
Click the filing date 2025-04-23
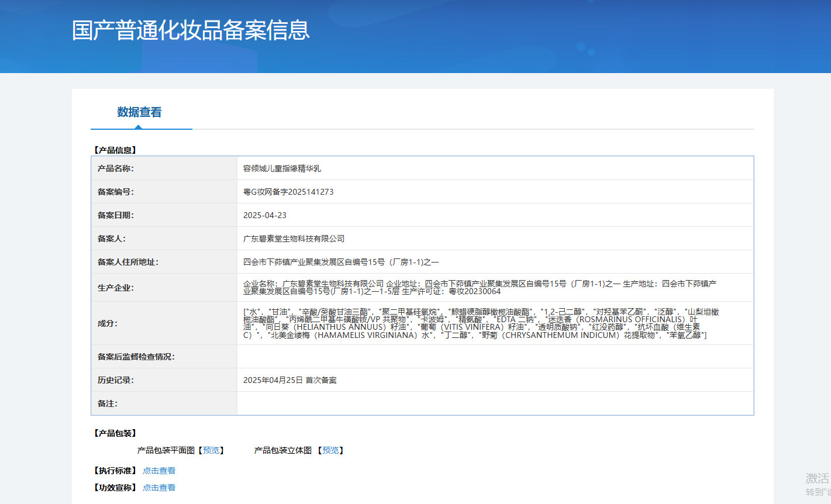coord(265,215)
